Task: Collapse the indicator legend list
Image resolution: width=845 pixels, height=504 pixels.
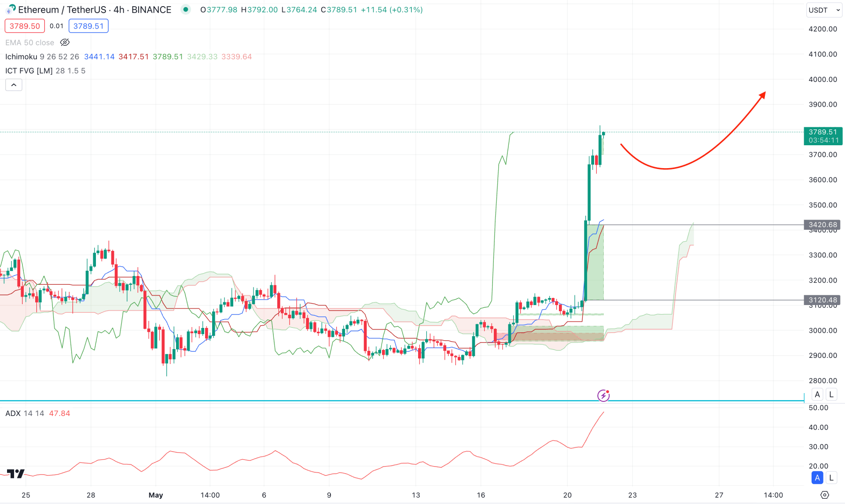Action: 14,85
